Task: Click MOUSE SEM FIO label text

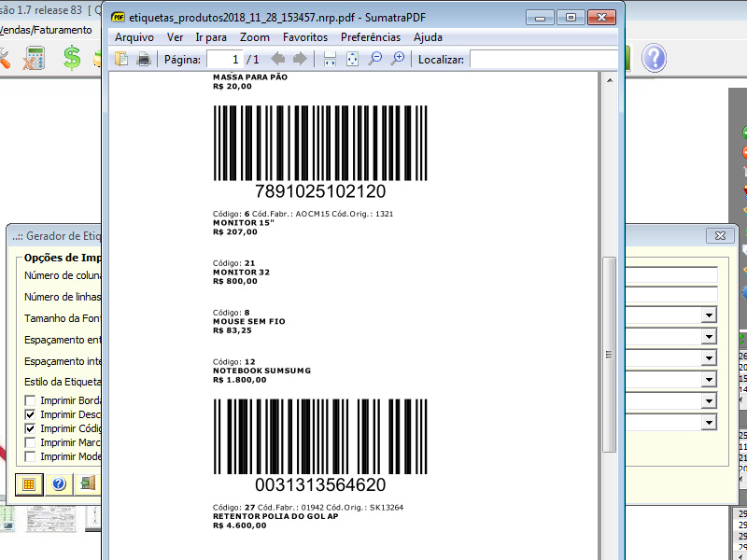Action: tap(248, 321)
